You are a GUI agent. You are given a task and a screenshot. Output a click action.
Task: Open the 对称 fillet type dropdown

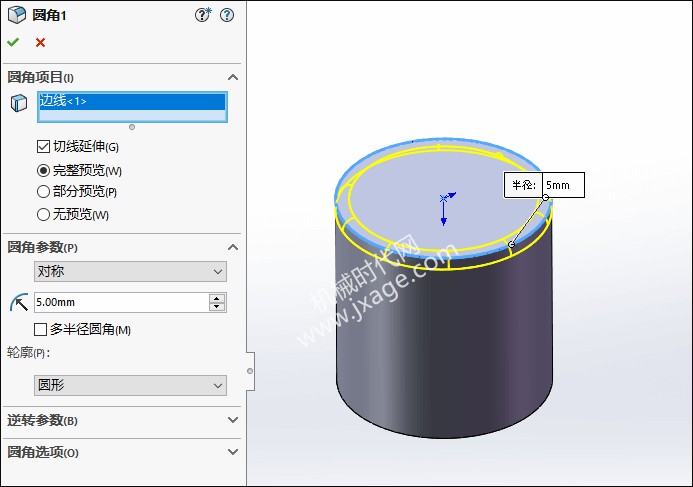pos(130,271)
